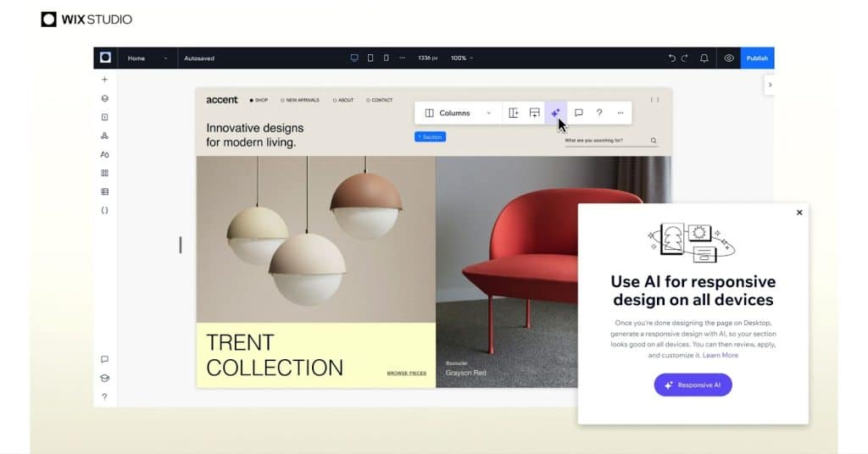Viewport: 868px width, 454px height.
Task: Open the code curly braces panel
Action: tap(104, 210)
